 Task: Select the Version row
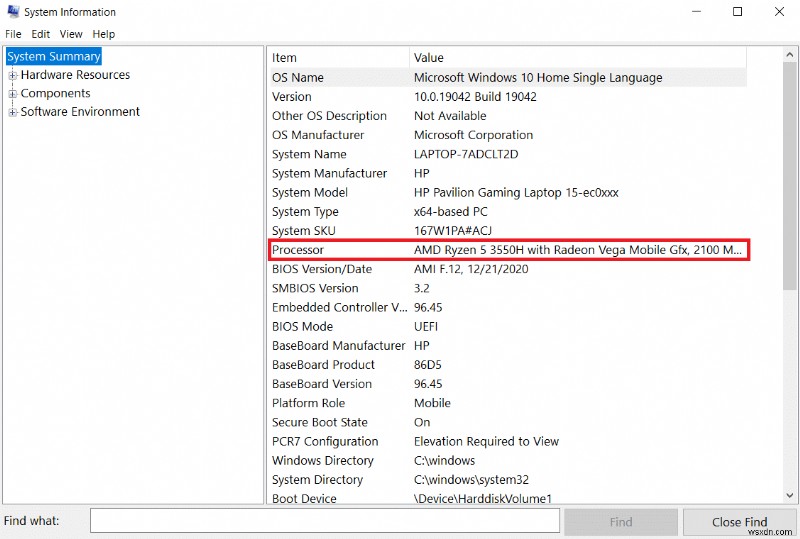click(x=508, y=96)
